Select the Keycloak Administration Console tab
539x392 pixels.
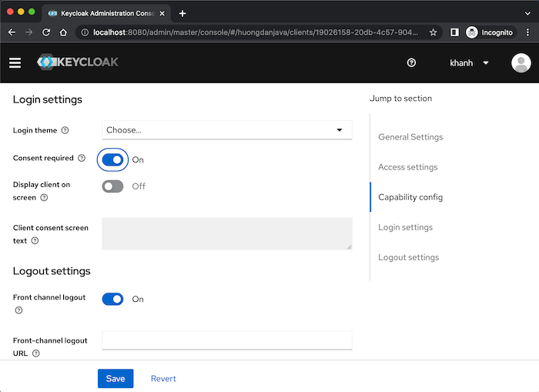(107, 13)
